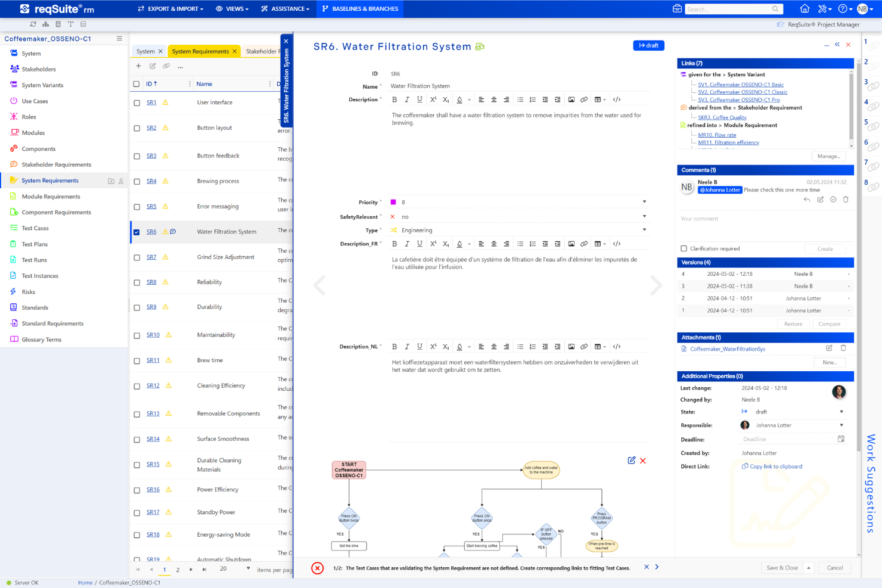Insert image in the Description editor toolbar
882x588 pixels.
572,99
